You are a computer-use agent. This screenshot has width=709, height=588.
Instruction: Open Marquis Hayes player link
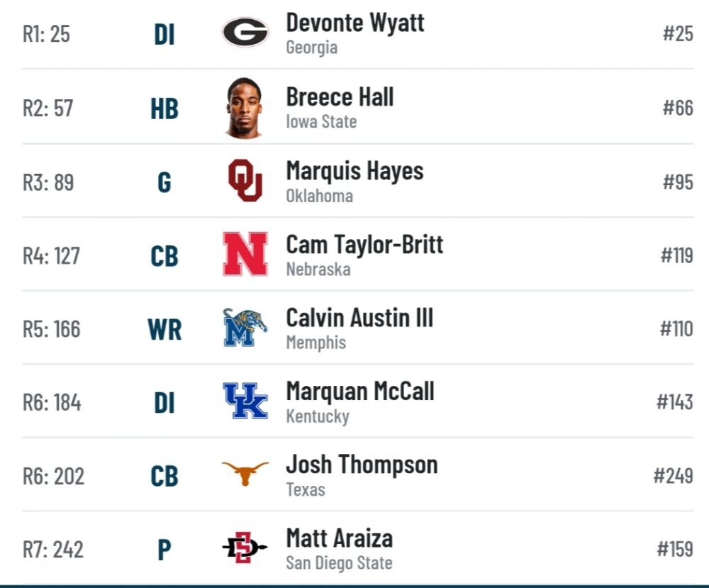coord(354,171)
